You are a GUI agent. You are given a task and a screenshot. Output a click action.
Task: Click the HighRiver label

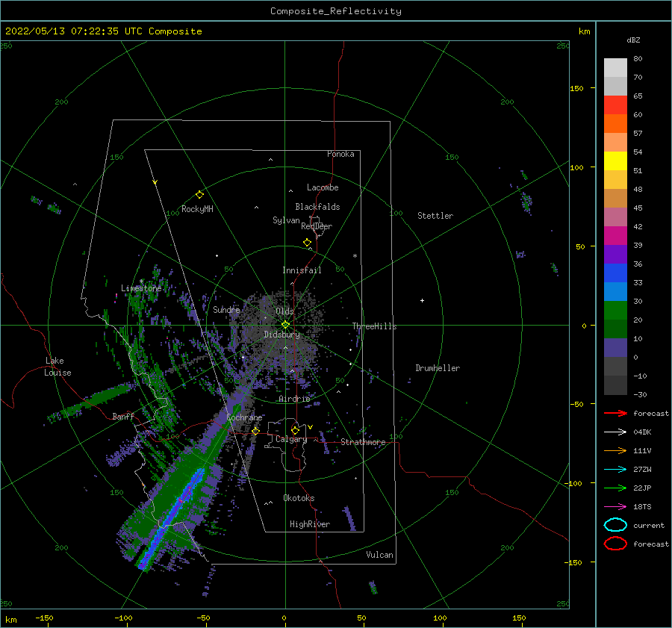point(309,524)
